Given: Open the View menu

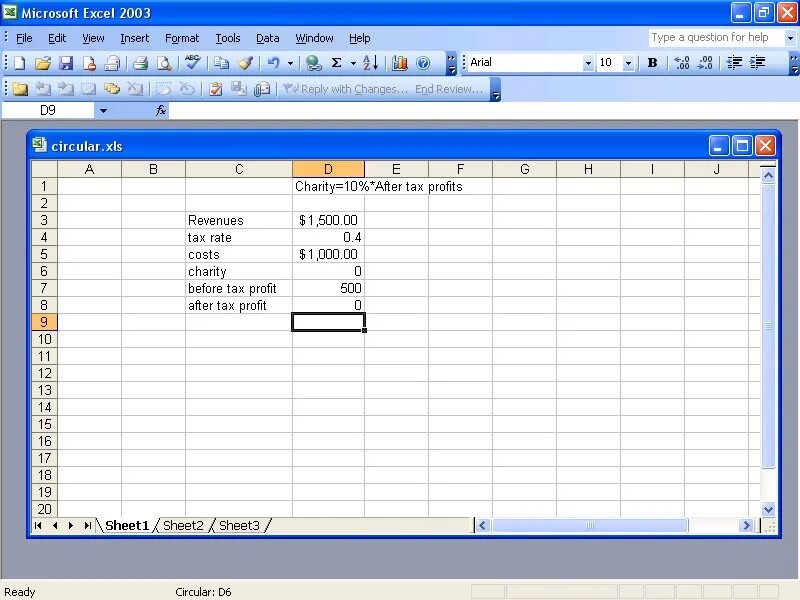Looking at the screenshot, I should click(93, 38).
